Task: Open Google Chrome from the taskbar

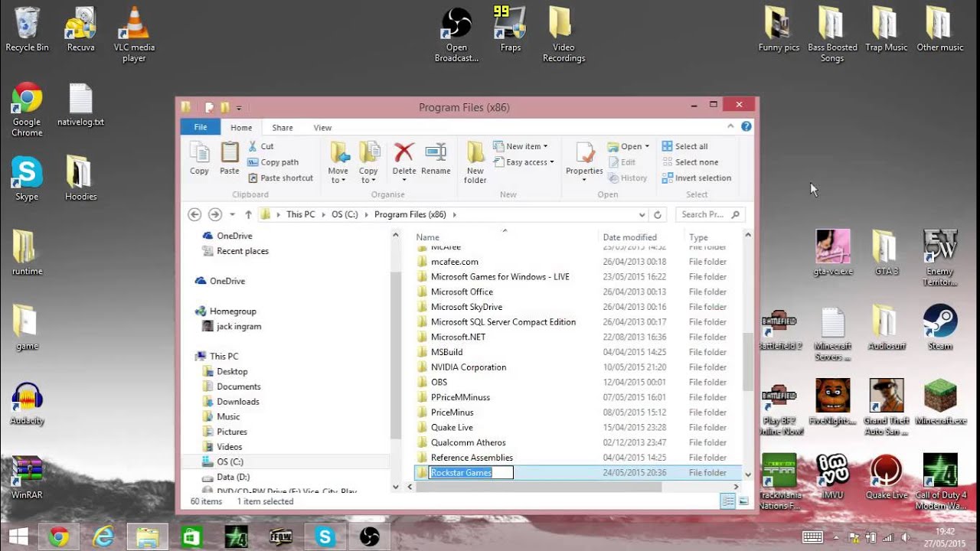Action: (59, 537)
